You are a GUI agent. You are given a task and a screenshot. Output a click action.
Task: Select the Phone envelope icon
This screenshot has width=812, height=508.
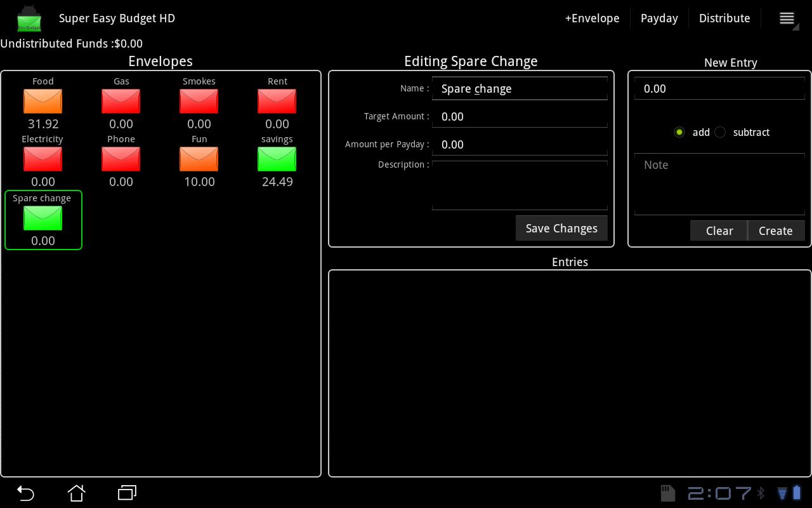(x=121, y=159)
